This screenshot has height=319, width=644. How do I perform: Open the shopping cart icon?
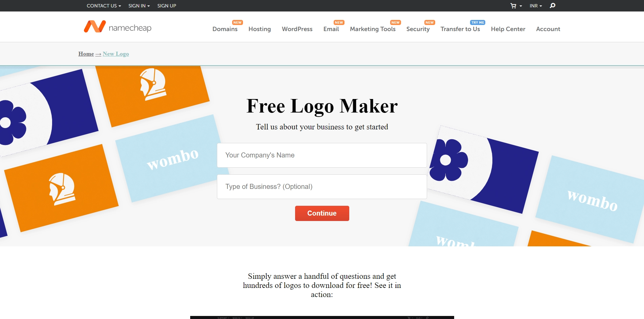click(513, 6)
